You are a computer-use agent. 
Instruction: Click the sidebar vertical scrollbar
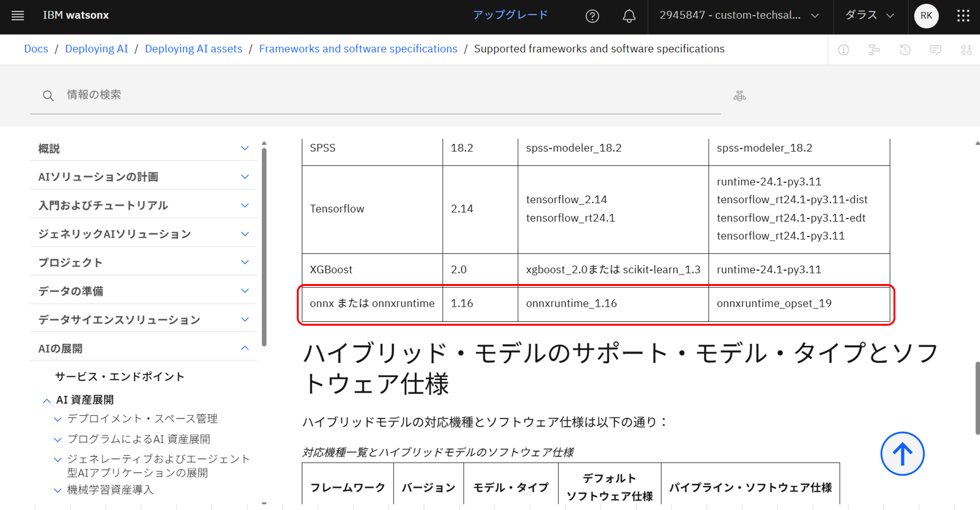point(264,246)
